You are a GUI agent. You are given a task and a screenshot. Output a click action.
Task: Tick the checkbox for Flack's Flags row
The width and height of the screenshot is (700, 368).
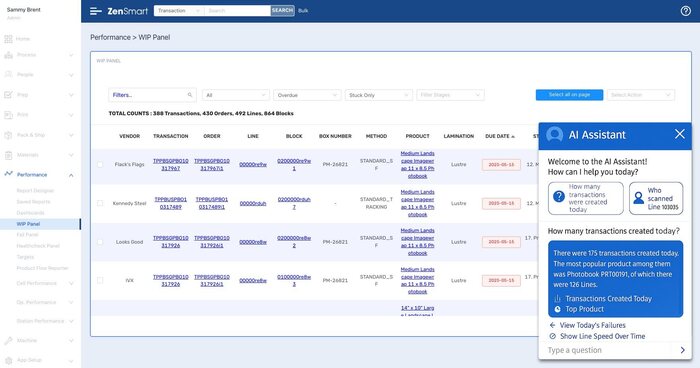tap(100, 164)
